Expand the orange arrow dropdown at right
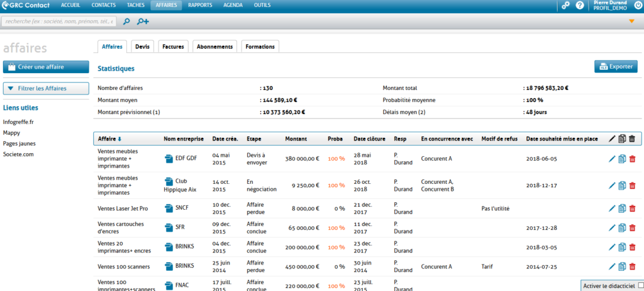This screenshot has width=644, height=291. (x=631, y=21)
